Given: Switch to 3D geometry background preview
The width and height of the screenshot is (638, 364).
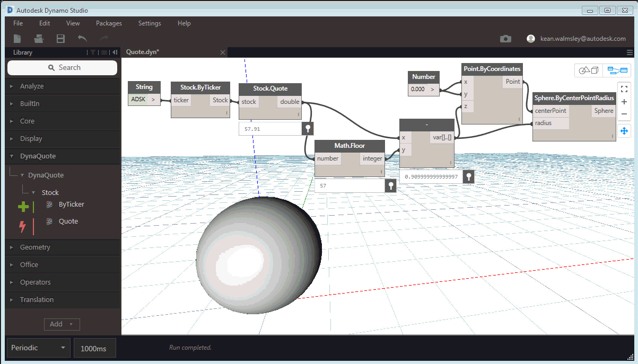Looking at the screenshot, I should click(x=588, y=70).
